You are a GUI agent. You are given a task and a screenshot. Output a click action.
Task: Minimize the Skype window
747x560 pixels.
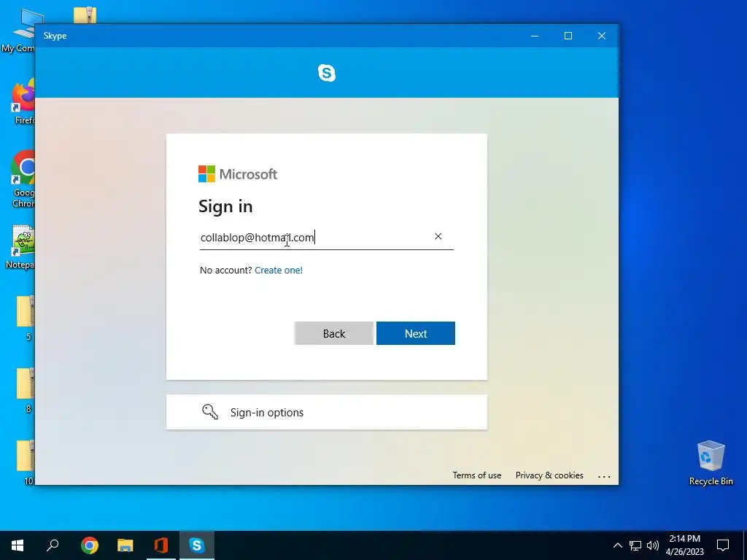[x=535, y=36]
